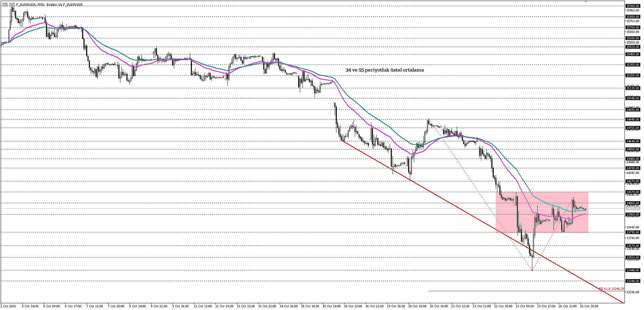Click the '7 Oct 11:30' time axis label
The width and height of the screenshot is (644, 310).
(95, 306)
